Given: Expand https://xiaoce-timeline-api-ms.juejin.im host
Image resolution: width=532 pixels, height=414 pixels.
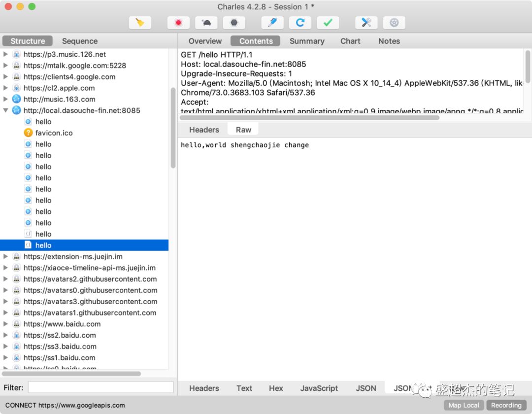Looking at the screenshot, I should (5, 268).
